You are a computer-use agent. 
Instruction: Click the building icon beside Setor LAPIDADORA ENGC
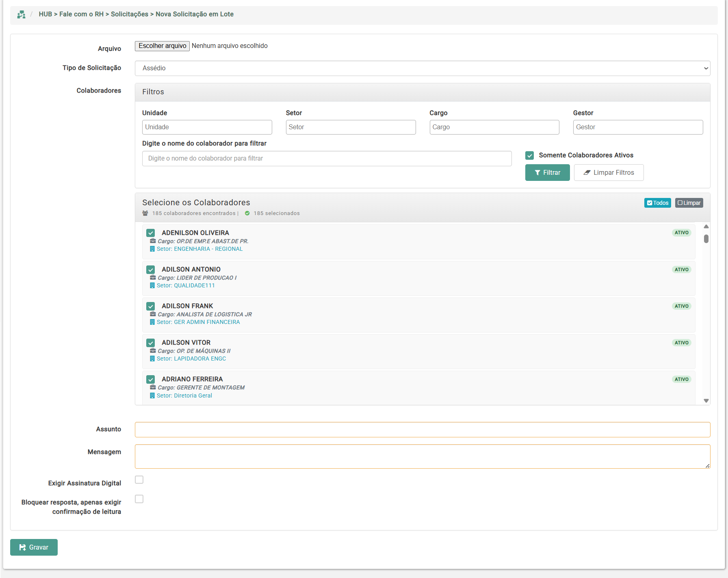pyautogui.click(x=152, y=359)
